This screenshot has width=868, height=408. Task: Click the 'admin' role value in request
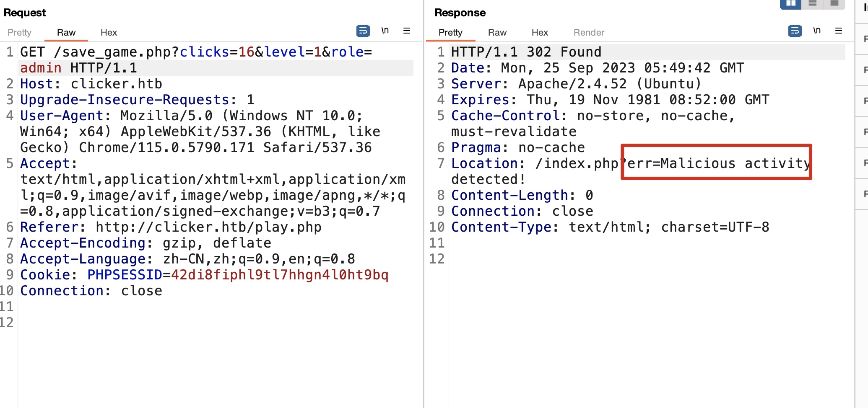pos(41,68)
